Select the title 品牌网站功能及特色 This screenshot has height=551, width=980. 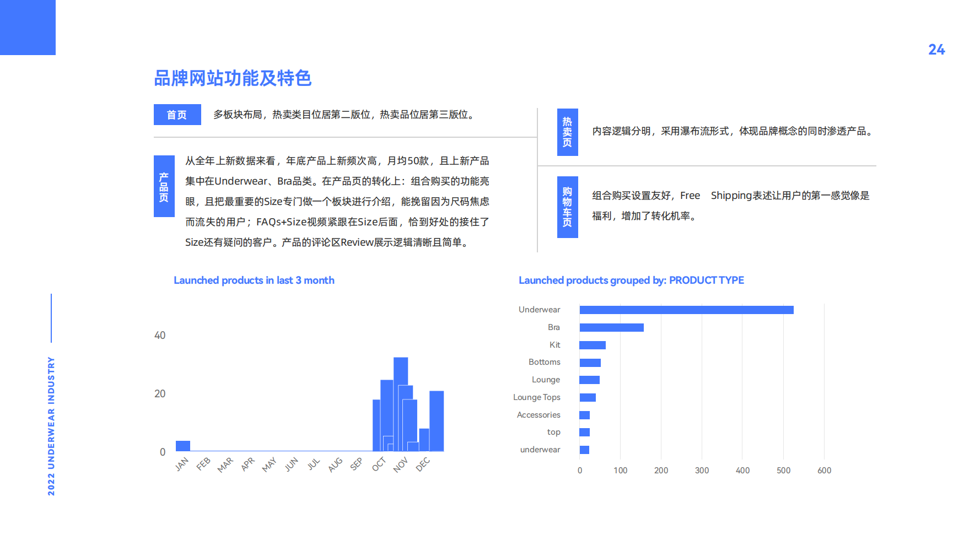click(x=233, y=78)
